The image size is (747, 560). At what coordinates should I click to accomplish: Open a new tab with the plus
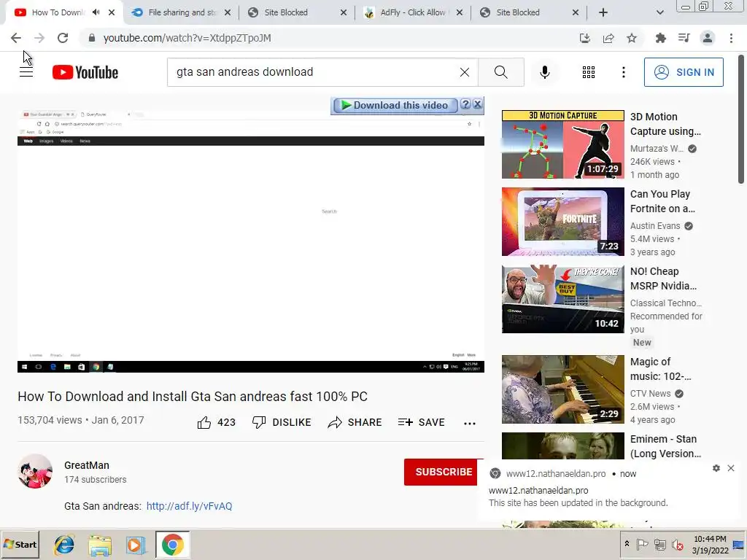[x=603, y=12]
